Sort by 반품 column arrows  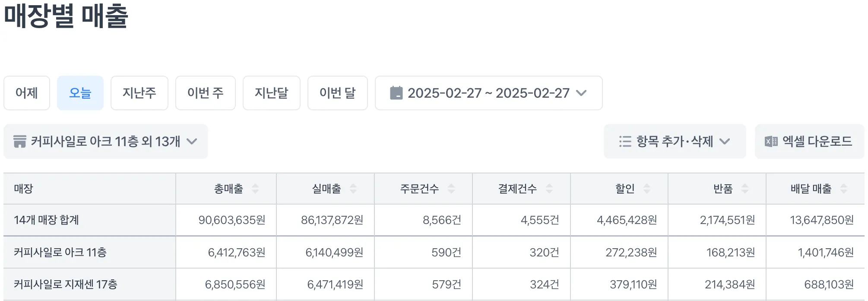pos(745,189)
